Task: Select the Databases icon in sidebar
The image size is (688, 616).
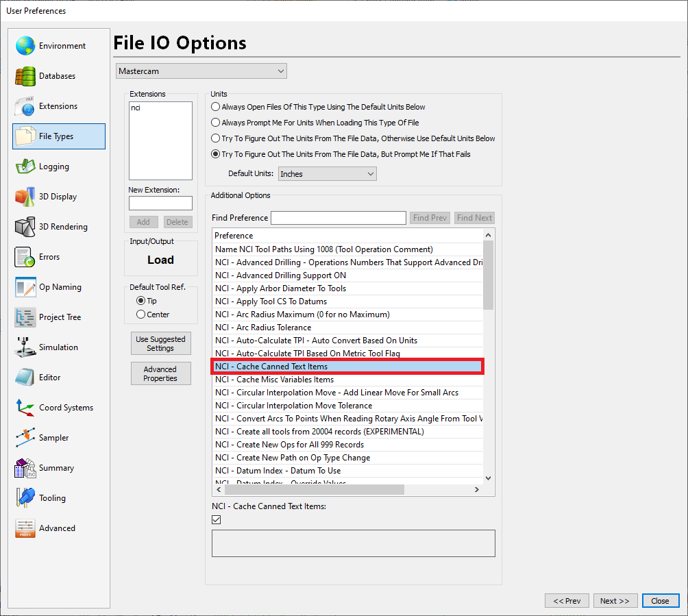Action: 25,76
